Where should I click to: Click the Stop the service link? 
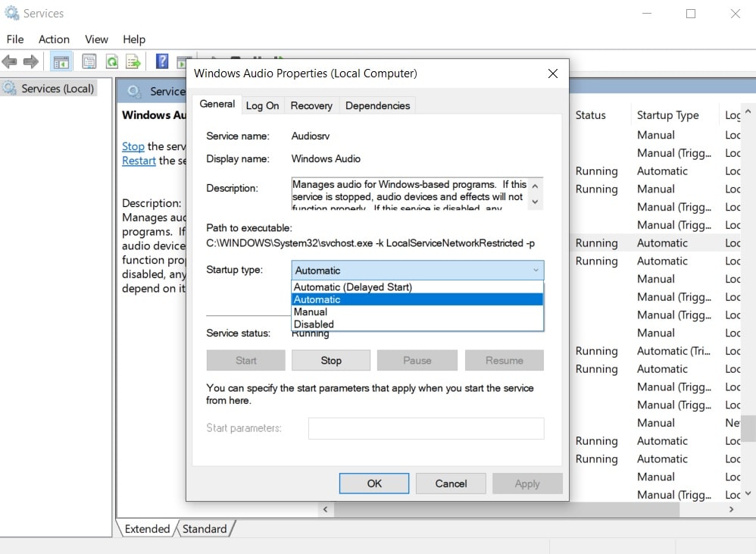pyautogui.click(x=133, y=146)
